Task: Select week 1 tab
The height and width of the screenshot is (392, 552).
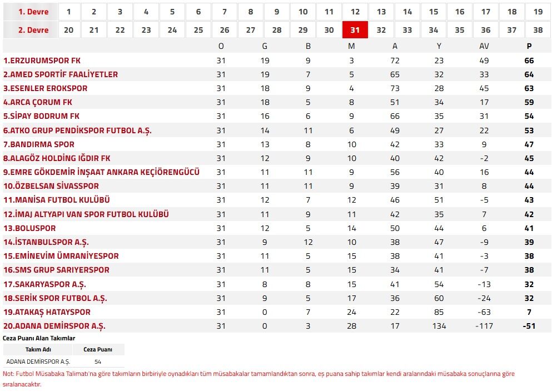Action: tap(68, 12)
